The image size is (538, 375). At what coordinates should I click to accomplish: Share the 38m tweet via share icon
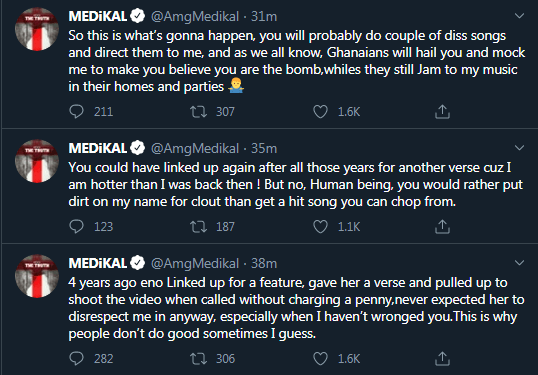coord(442,359)
